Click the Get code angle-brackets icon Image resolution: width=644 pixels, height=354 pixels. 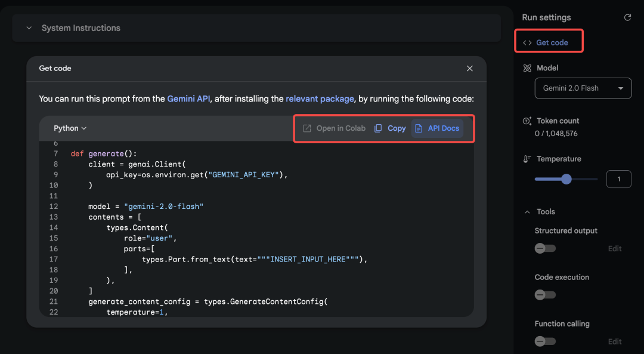[527, 43]
